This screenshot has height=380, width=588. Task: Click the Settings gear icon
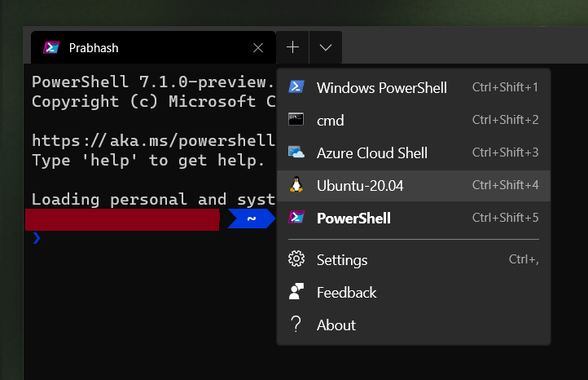(x=296, y=258)
